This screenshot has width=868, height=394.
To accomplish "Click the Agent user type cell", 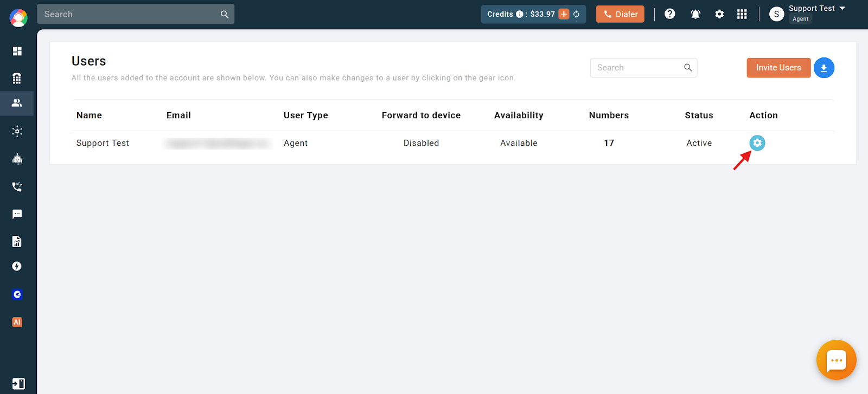I will tap(296, 143).
